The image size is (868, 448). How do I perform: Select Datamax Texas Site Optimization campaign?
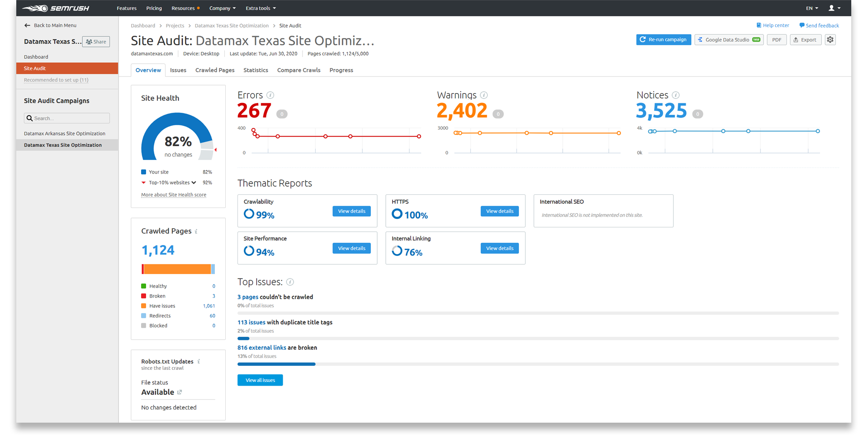tap(67, 145)
